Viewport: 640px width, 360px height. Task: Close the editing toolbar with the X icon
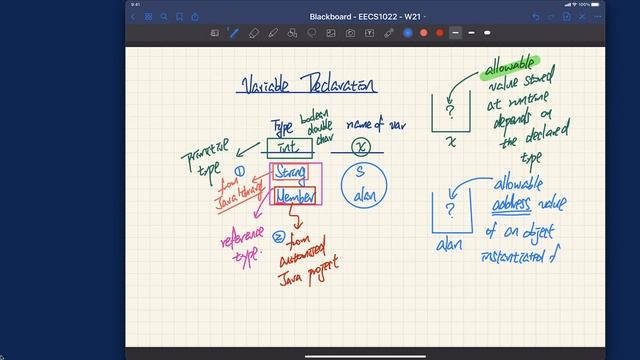[x=582, y=17]
